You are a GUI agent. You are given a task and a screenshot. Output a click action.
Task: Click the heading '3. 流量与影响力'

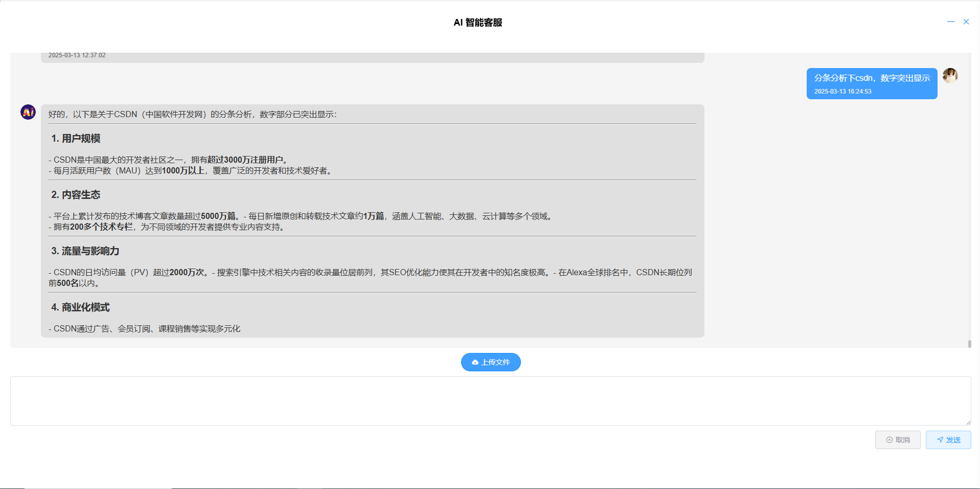click(x=85, y=251)
